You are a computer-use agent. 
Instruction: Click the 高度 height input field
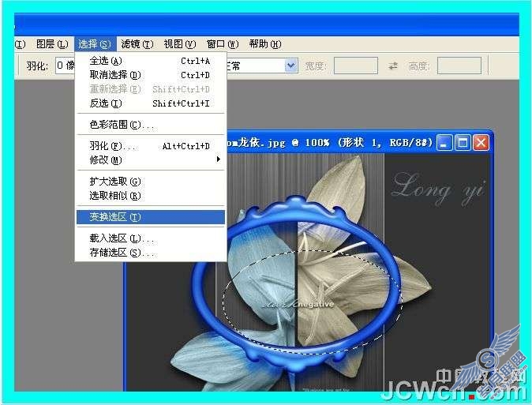[459, 66]
